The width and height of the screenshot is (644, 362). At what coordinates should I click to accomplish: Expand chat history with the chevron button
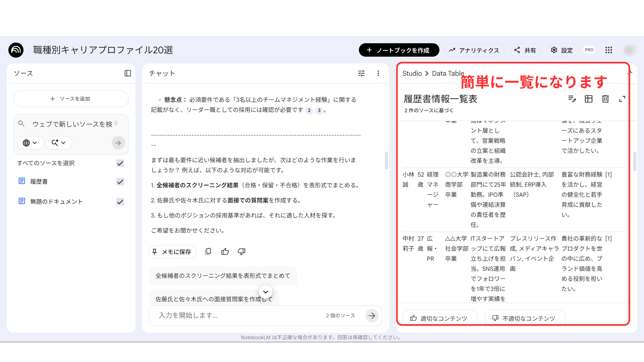(x=265, y=292)
